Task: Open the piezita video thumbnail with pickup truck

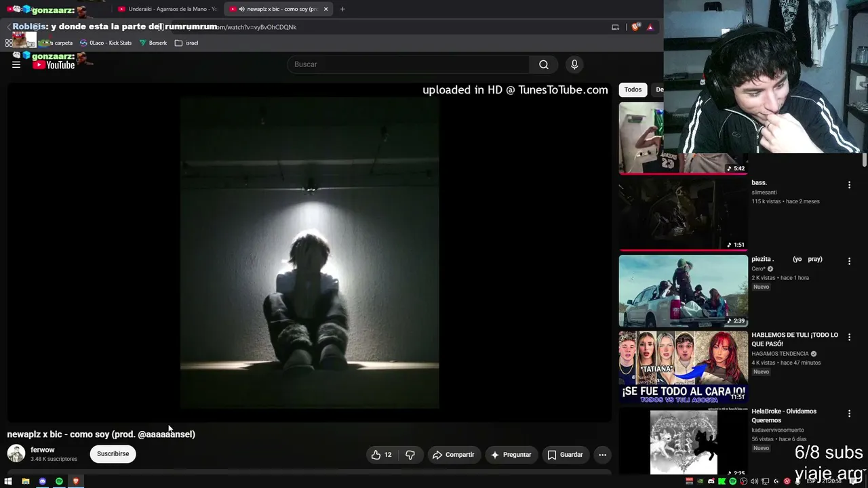Action: pyautogui.click(x=683, y=291)
